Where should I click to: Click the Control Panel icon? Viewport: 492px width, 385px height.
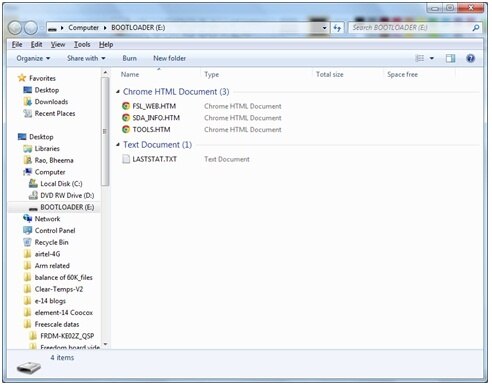[x=28, y=230]
